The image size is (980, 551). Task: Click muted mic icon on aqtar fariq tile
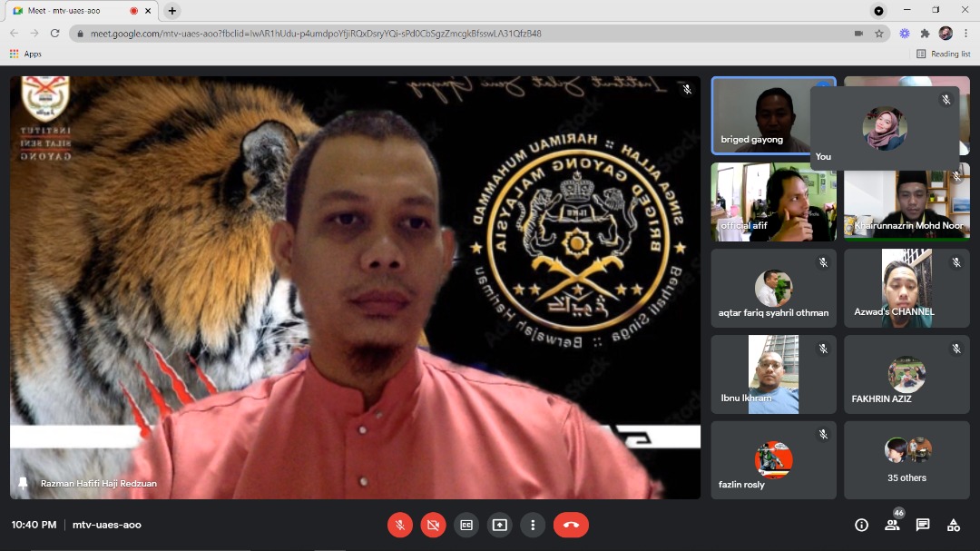[823, 262]
